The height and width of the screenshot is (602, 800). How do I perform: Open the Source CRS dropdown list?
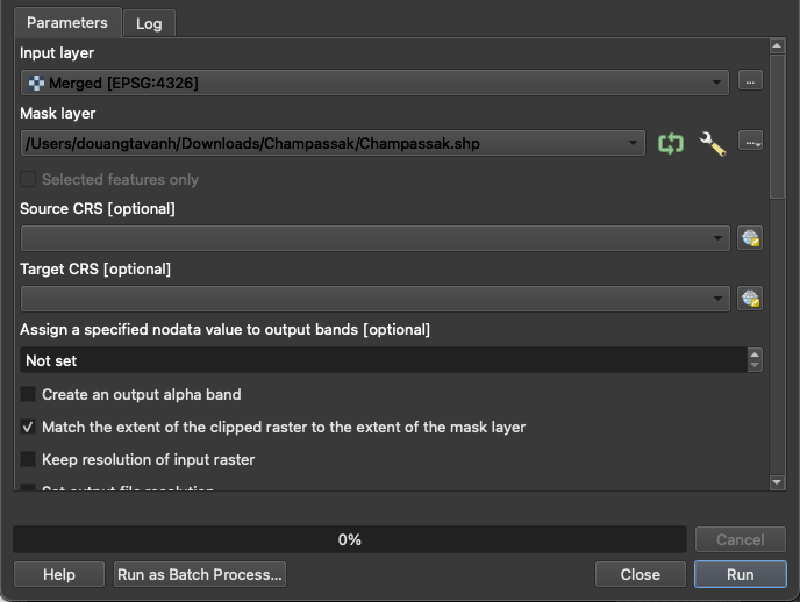[717, 238]
